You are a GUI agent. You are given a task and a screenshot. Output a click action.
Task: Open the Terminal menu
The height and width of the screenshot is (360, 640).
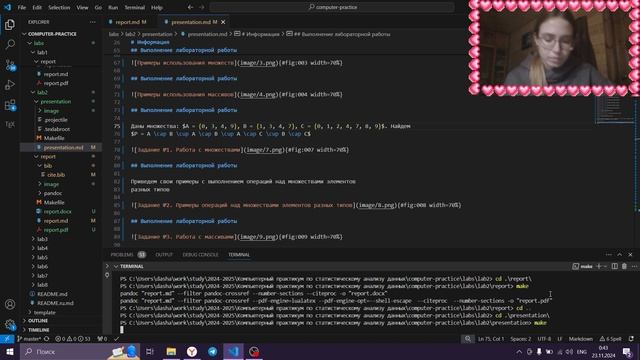(x=135, y=7)
